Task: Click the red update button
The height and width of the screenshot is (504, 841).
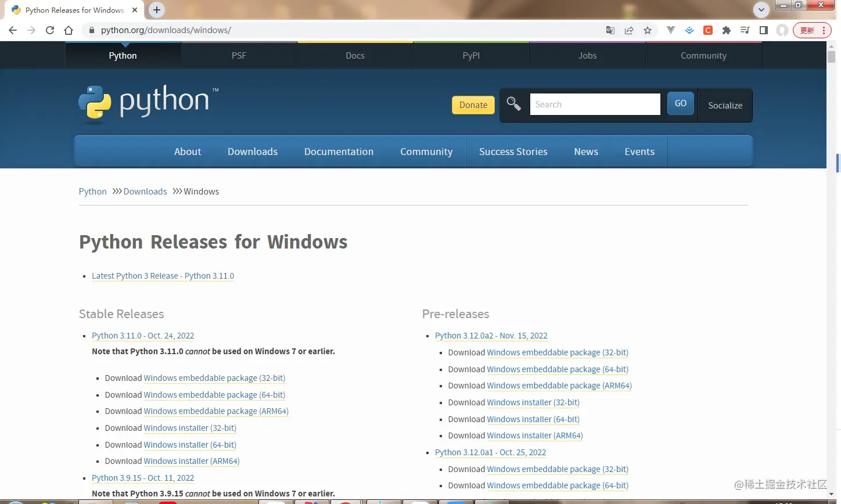Action: point(813,30)
